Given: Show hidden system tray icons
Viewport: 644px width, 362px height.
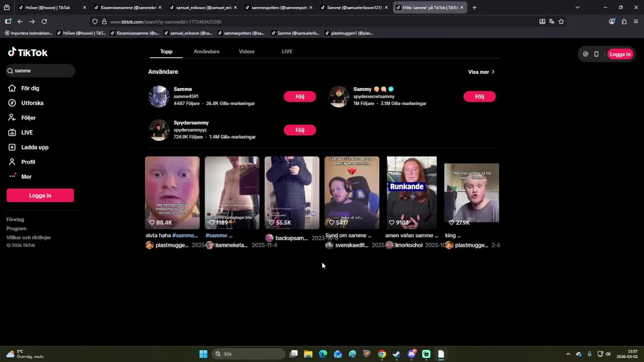Looking at the screenshot, I should [x=568, y=354].
